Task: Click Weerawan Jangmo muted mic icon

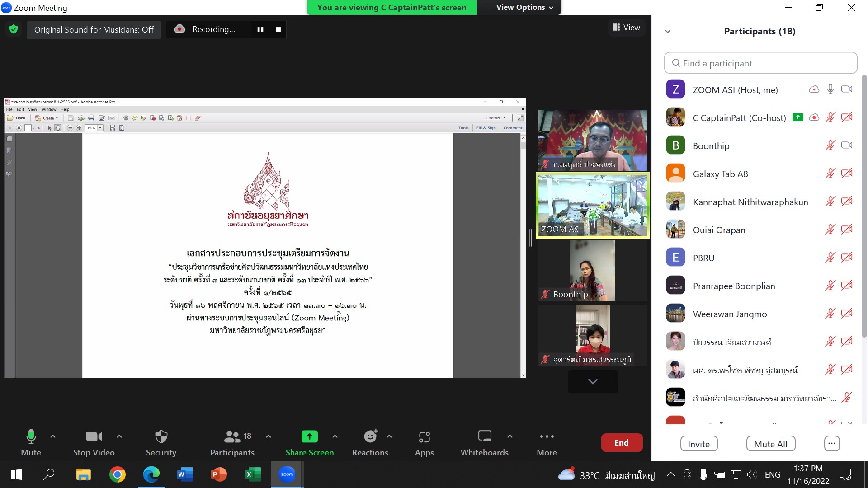Action: pos(830,314)
